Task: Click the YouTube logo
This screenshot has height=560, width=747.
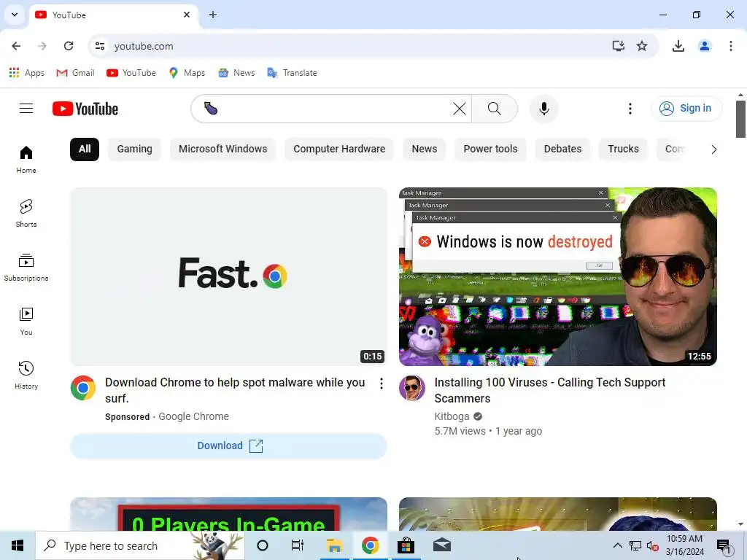Action: pos(85,109)
